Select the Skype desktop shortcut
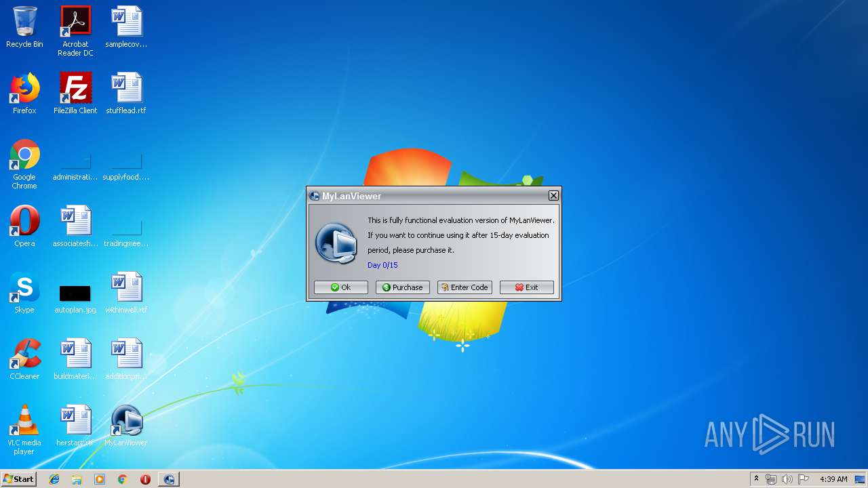This screenshot has height=488, width=868. (24, 293)
